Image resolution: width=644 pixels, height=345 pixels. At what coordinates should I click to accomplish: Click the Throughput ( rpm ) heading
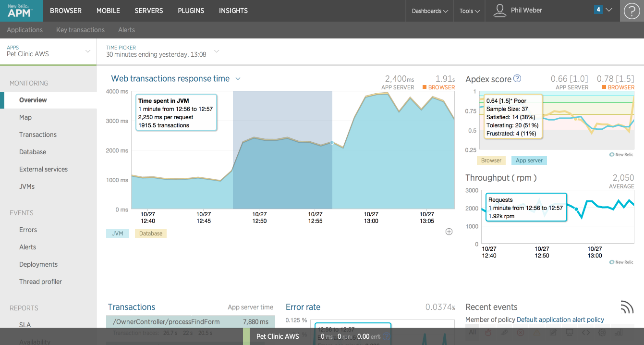[x=501, y=178]
